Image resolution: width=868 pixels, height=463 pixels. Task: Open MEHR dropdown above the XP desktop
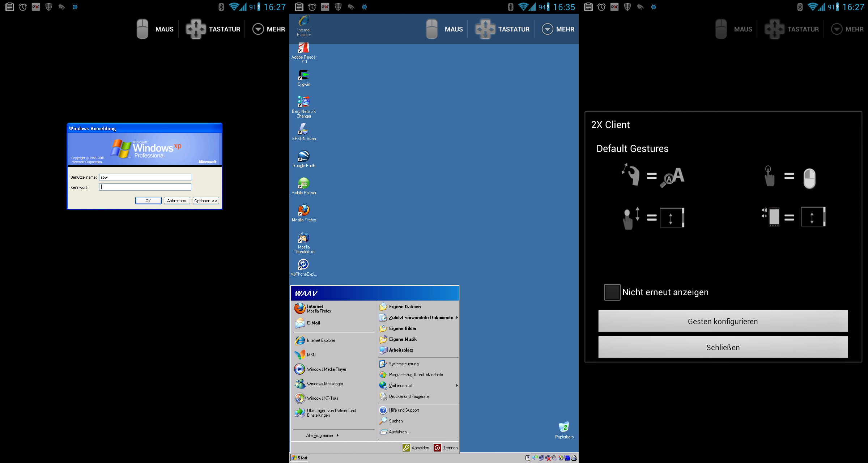pyautogui.click(x=558, y=29)
